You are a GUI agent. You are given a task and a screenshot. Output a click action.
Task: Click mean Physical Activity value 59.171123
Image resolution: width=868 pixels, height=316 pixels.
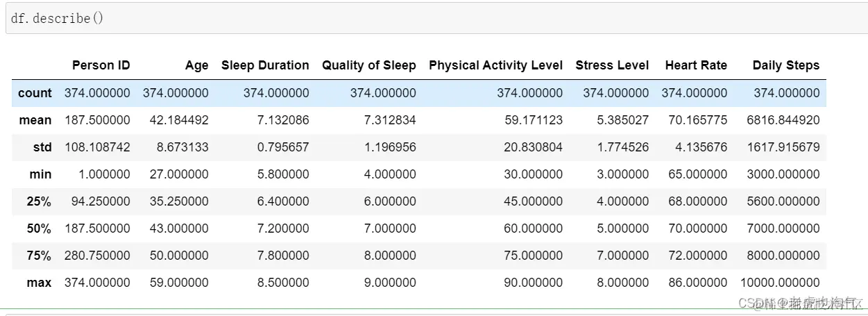[x=534, y=120]
